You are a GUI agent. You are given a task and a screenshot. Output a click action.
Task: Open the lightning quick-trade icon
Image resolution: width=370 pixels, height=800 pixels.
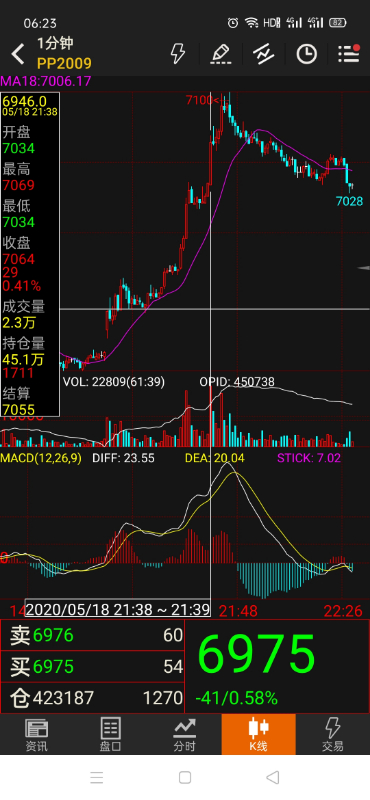click(177, 54)
